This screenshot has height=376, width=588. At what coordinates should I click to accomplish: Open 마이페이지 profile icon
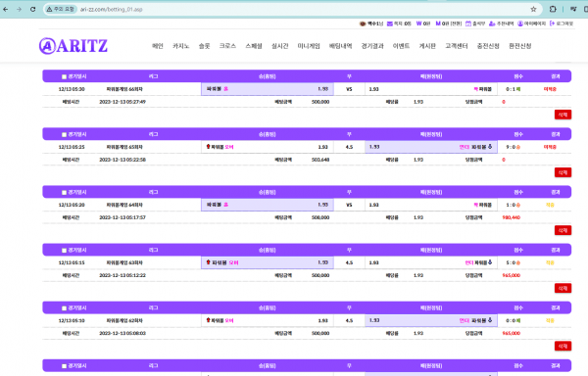point(520,23)
